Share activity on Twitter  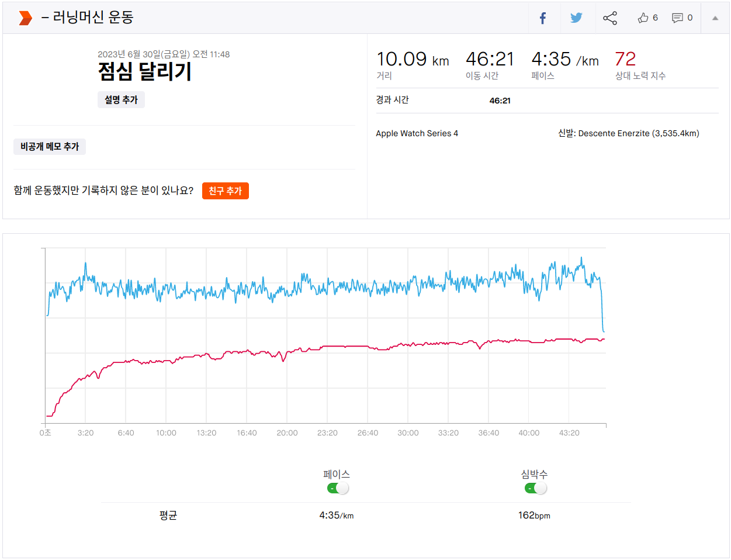[576, 18]
